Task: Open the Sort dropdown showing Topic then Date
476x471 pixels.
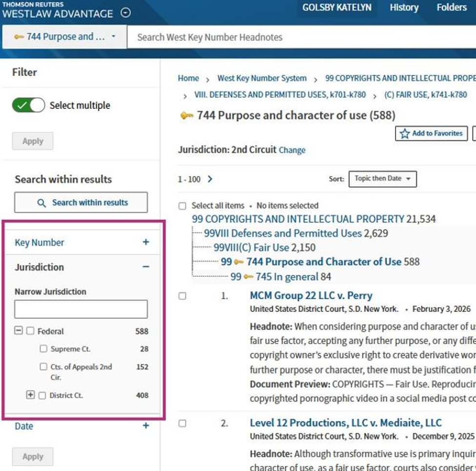Action: click(x=382, y=179)
